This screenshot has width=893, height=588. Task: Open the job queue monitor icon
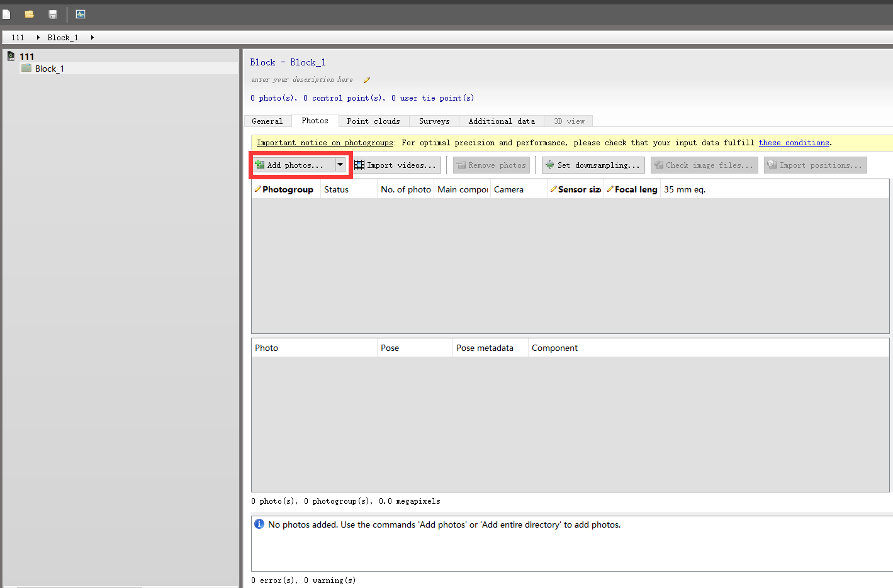coord(81,14)
